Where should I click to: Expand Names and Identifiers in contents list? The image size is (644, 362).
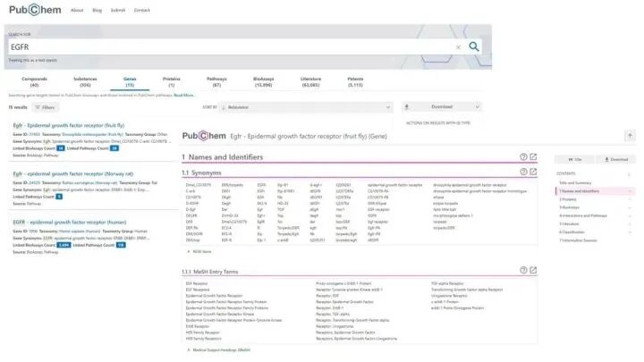[x=630, y=191]
